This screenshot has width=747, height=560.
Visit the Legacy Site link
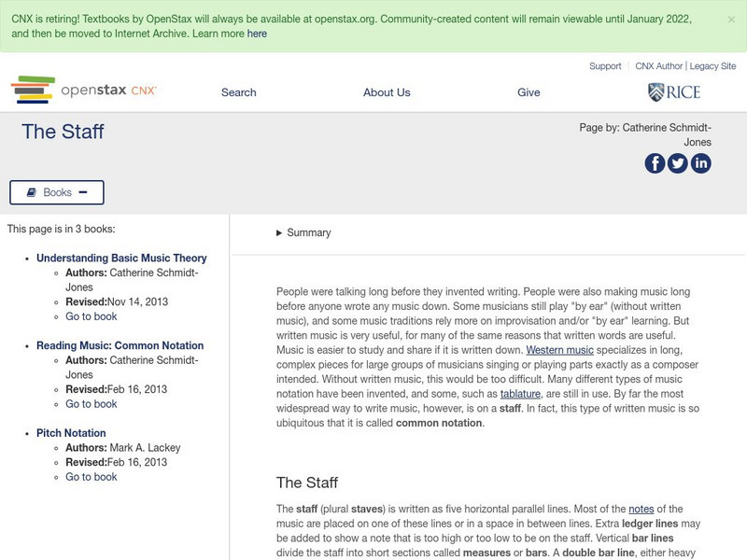tap(712, 66)
